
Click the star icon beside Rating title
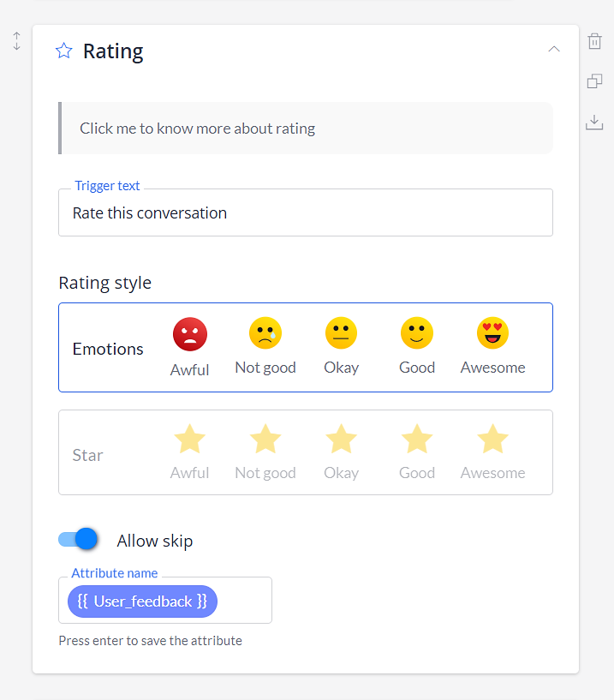coord(64,51)
